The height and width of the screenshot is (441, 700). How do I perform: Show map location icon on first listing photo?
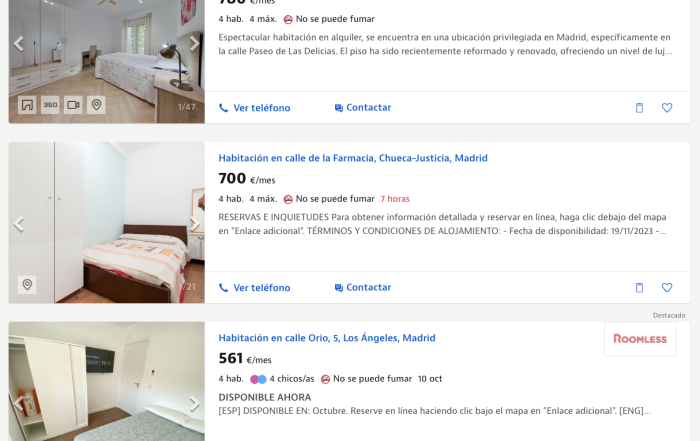96,105
